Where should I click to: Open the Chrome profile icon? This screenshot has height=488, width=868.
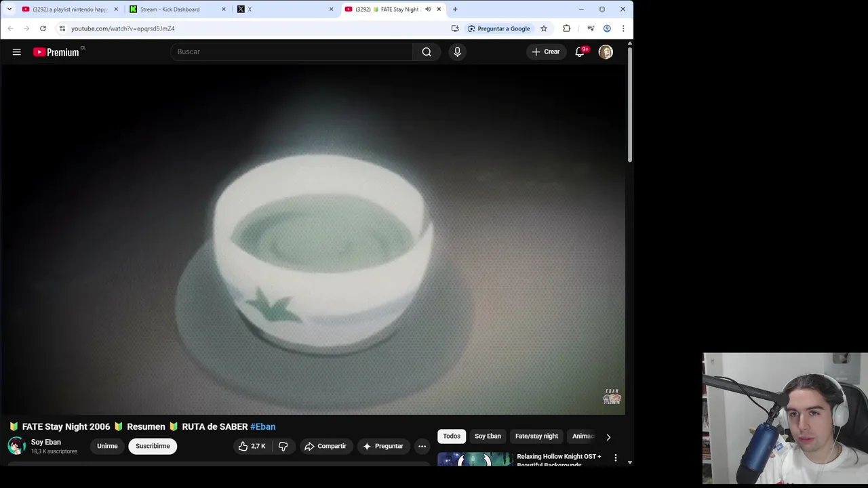coord(607,28)
